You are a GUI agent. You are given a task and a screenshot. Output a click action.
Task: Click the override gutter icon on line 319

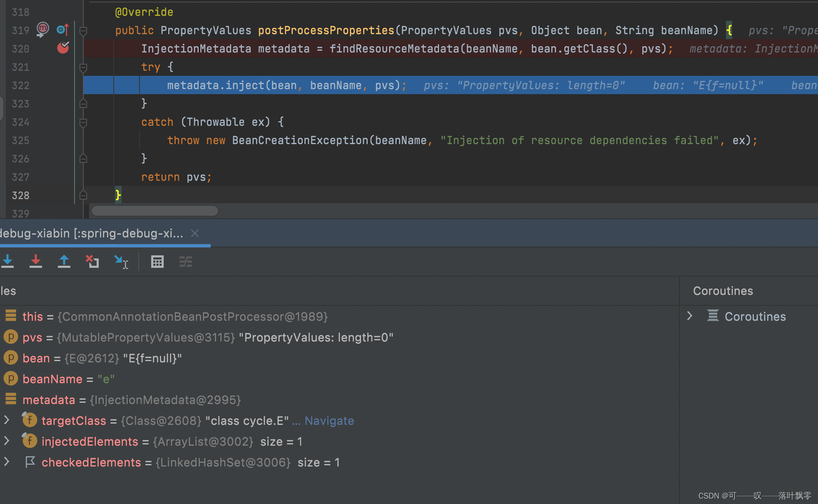(62, 30)
